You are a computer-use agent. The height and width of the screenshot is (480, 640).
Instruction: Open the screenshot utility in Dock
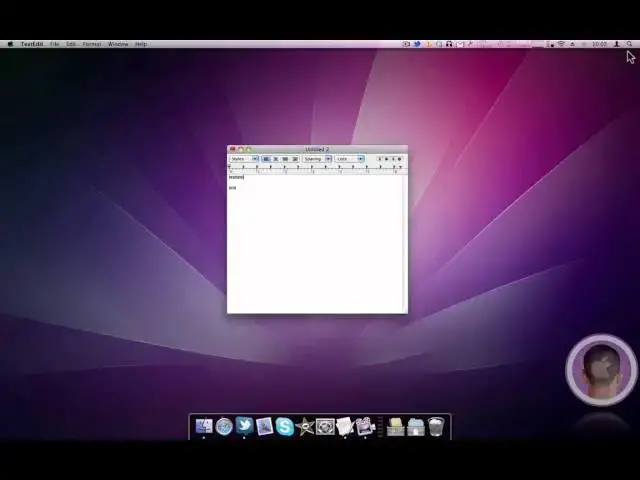(x=325, y=427)
